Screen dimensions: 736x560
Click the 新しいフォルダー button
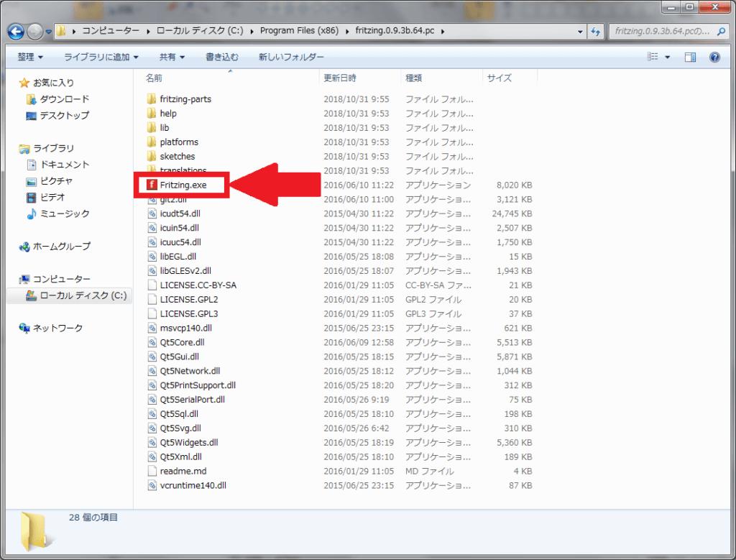291,57
